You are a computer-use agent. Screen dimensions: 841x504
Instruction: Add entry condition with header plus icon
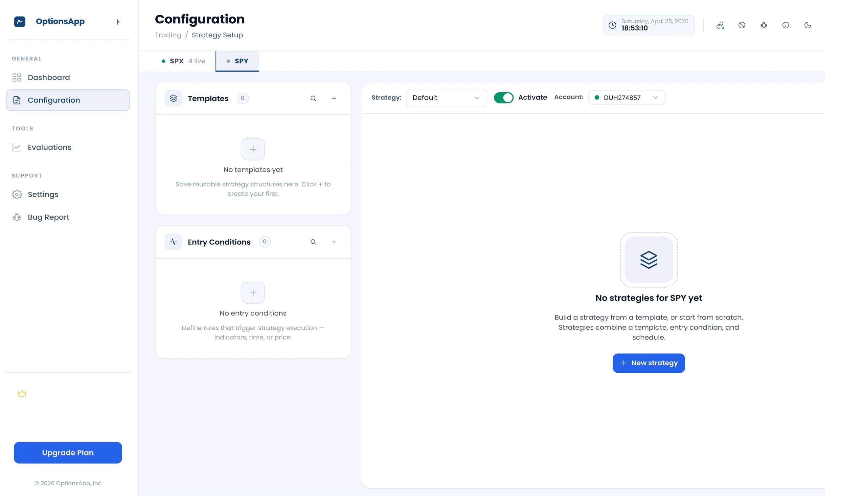click(x=334, y=242)
